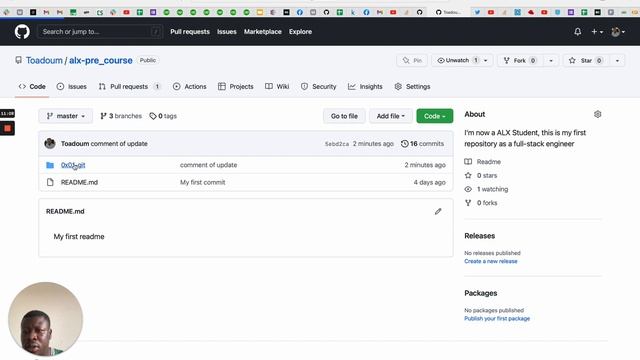The image size is (640, 360).
Task: Expand the Add file dropdown
Action: click(391, 116)
